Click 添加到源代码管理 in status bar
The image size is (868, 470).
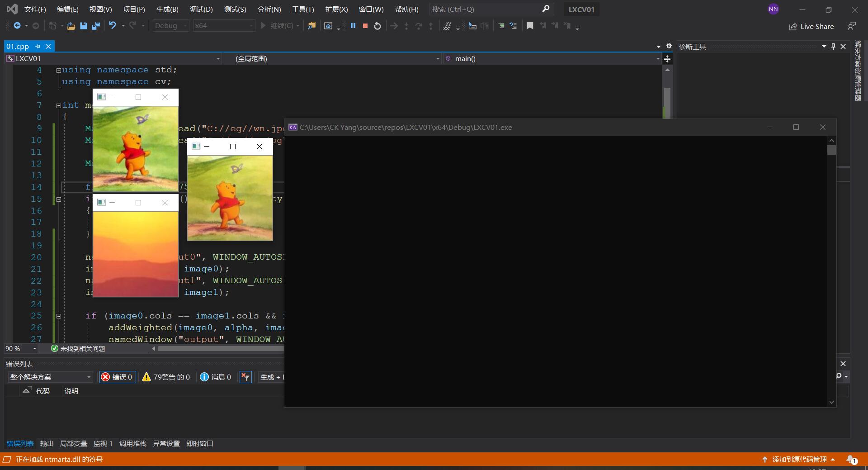799,460
